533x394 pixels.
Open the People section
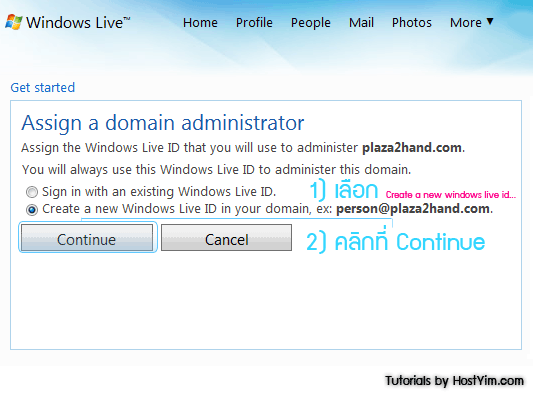(x=311, y=23)
